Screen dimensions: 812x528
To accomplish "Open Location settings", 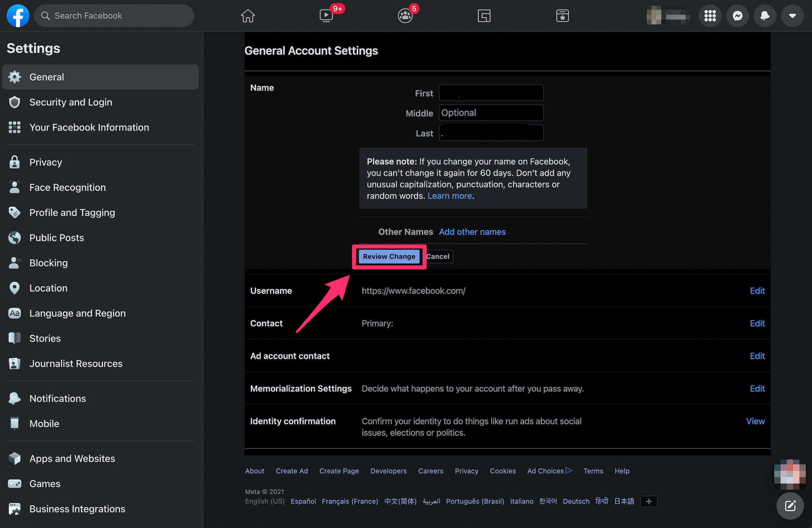I will pos(100,288).
